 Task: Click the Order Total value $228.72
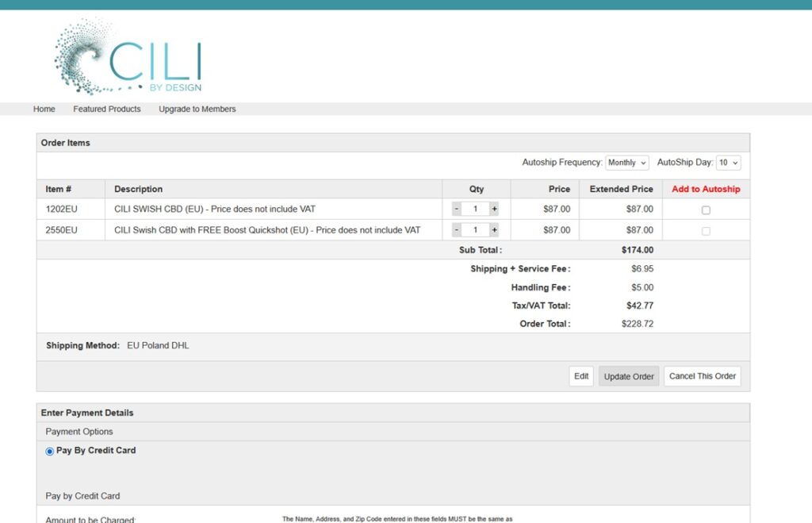[x=638, y=324]
